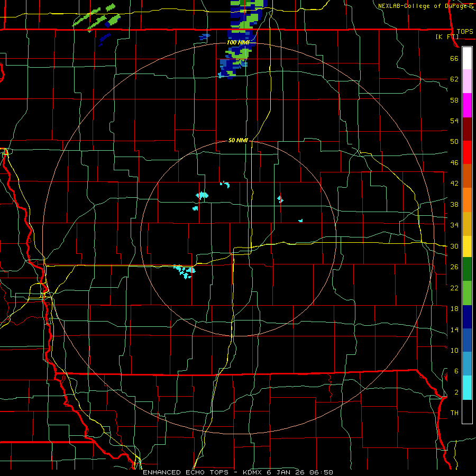Click the dark orange 42-46 kft legend swatch

click(x=467, y=176)
